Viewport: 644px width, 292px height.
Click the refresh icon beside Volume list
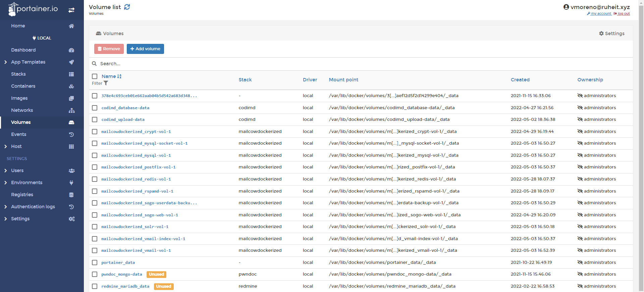point(127,7)
